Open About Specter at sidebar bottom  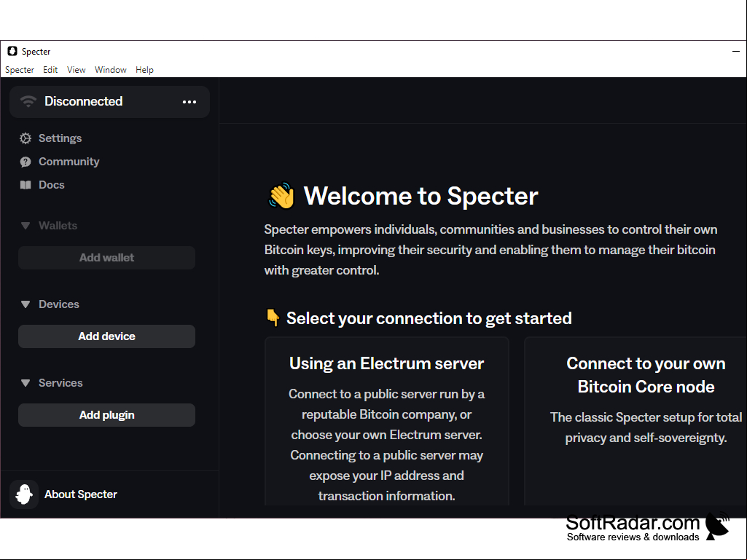tap(80, 494)
